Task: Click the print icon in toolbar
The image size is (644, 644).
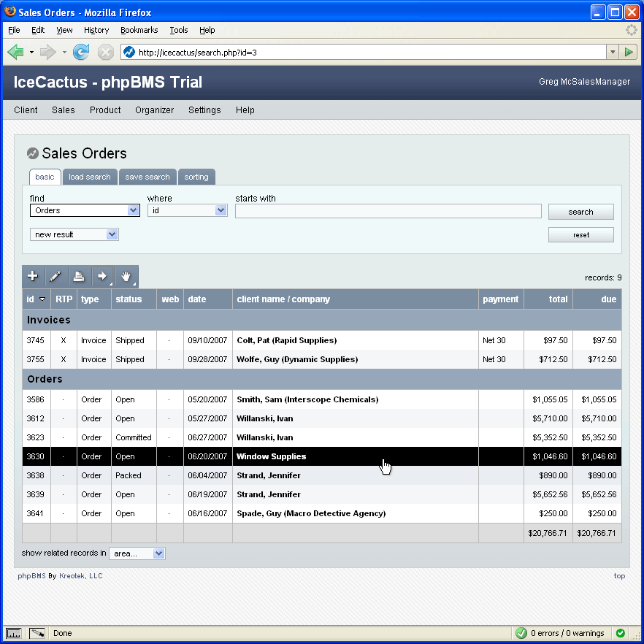Action: coord(79,277)
